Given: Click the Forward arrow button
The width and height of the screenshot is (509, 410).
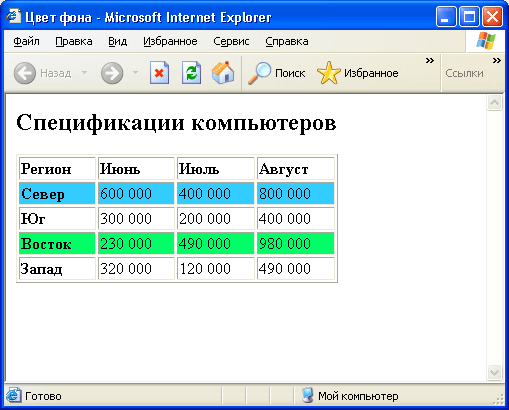Looking at the screenshot, I should (x=112, y=73).
